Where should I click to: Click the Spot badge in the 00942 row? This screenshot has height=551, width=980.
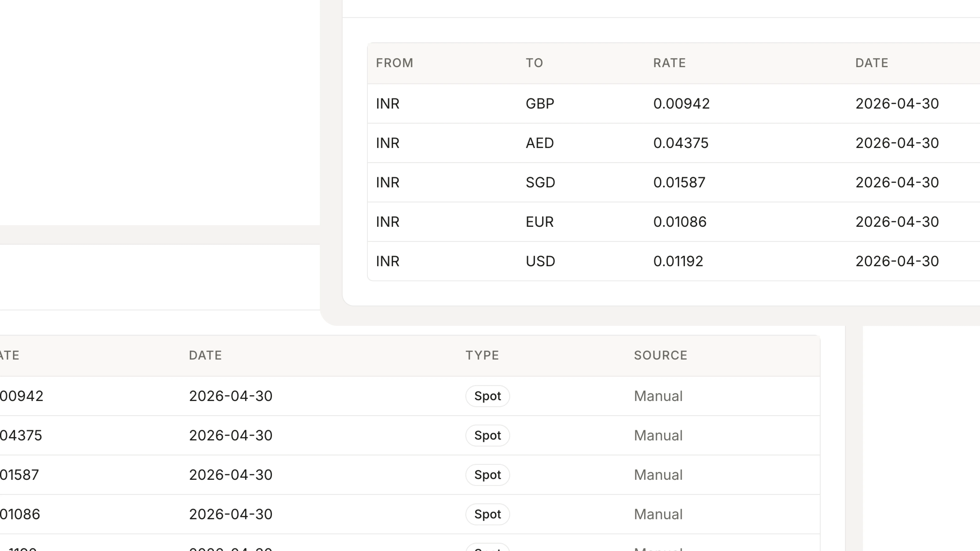[x=488, y=396]
